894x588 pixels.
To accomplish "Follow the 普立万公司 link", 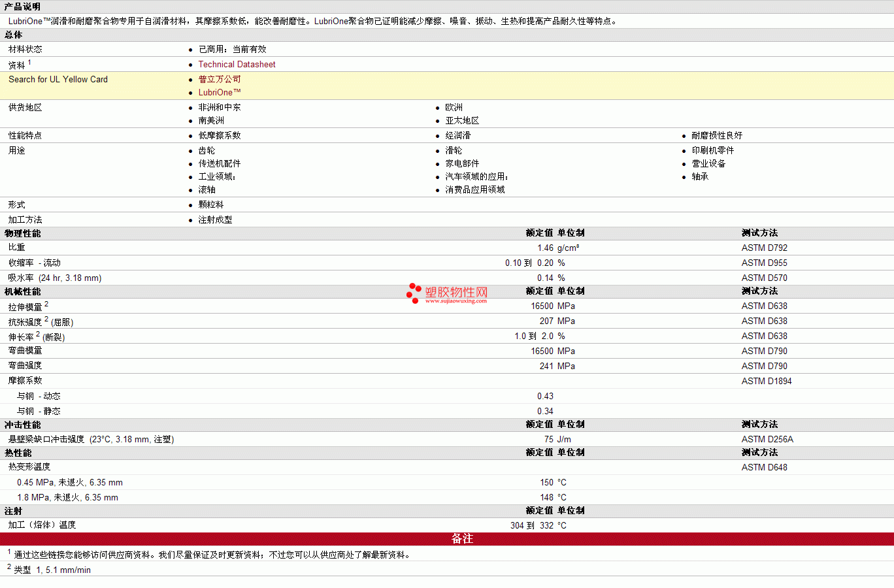I will coord(220,79).
